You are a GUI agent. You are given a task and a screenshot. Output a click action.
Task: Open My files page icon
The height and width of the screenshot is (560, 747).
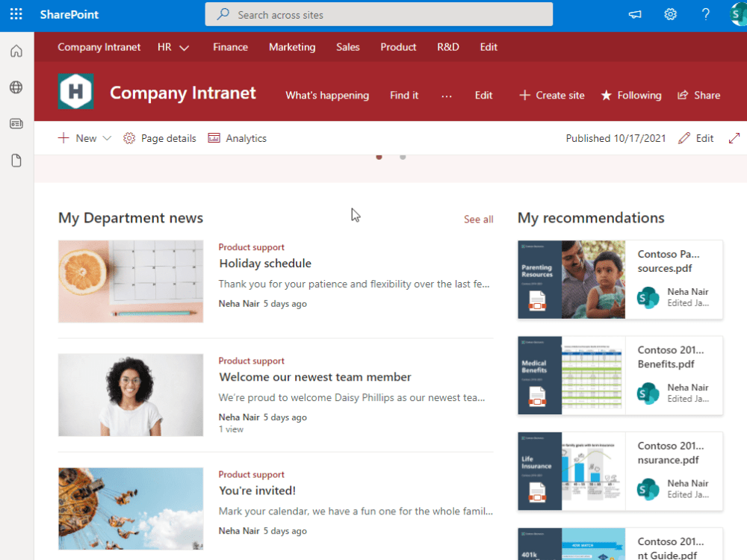[16, 161]
